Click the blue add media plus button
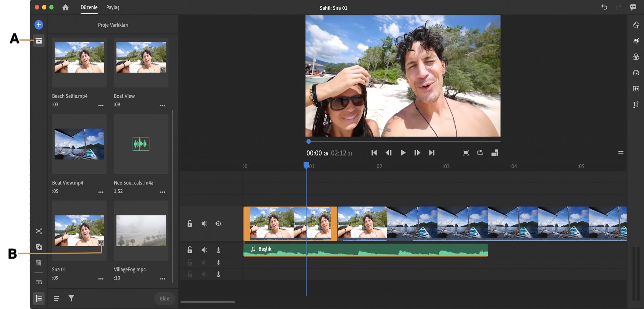Screen dimensions: 644x309 (x=39, y=25)
